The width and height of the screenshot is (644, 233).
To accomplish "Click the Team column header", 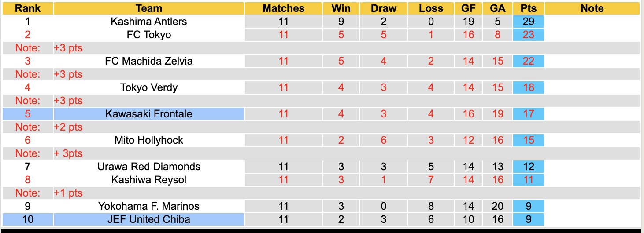I will (149, 8).
